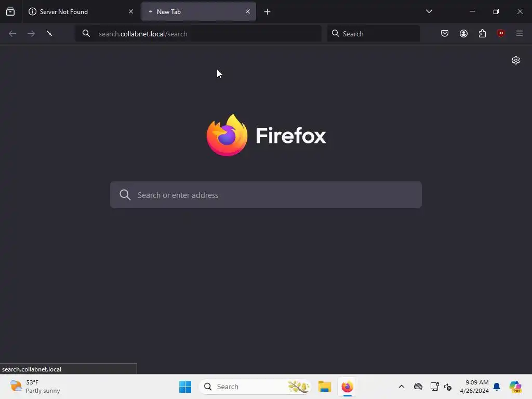The height and width of the screenshot is (399, 532).
Task: Stop loading the page
Action: tap(49, 33)
